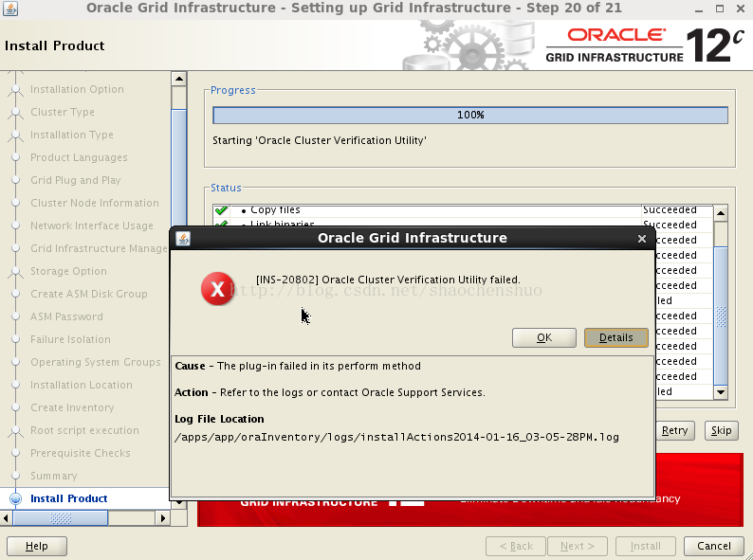Screen dimensions: 753x560
Task: Click the status list scroll-up arrow
Action: (x=721, y=213)
